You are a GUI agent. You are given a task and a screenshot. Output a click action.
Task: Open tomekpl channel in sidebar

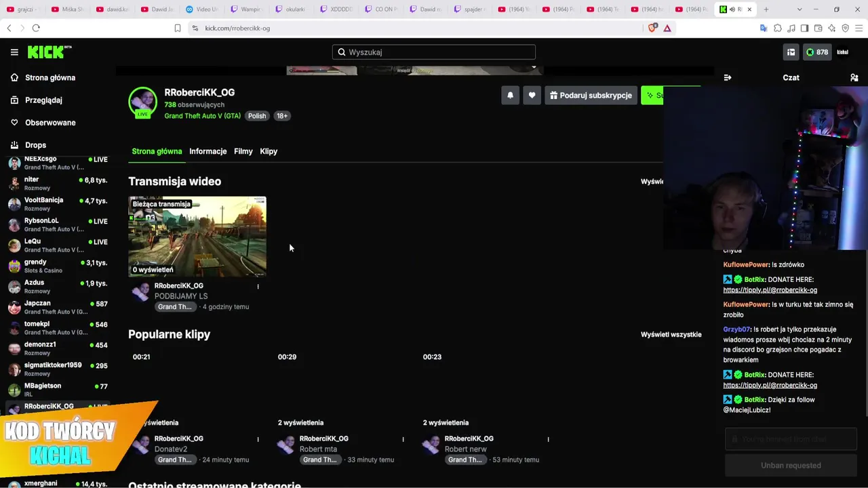(x=58, y=328)
